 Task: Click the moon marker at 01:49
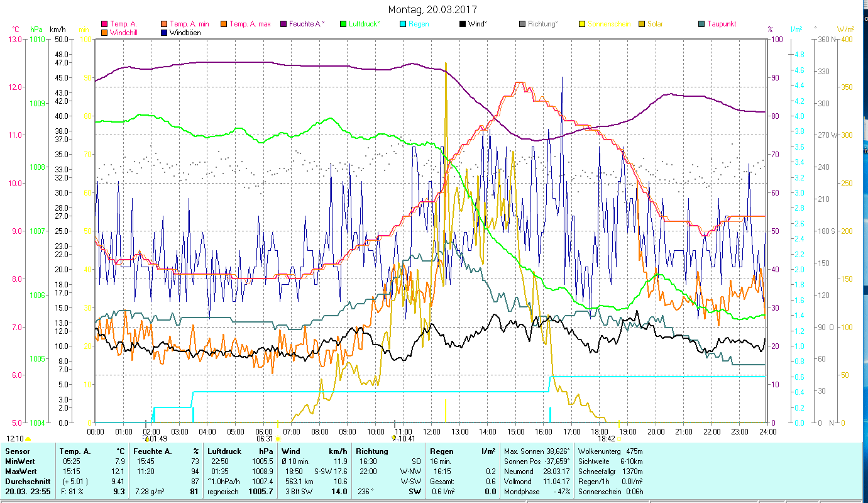[x=147, y=439]
